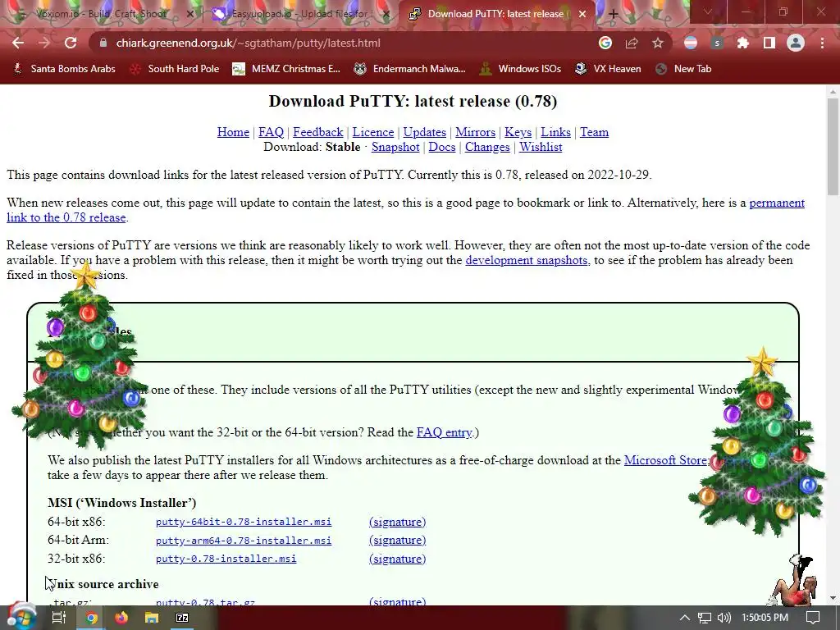Screen dimensions: 840x630
Task: Open the Chrome three-dot menu
Action: point(822,43)
